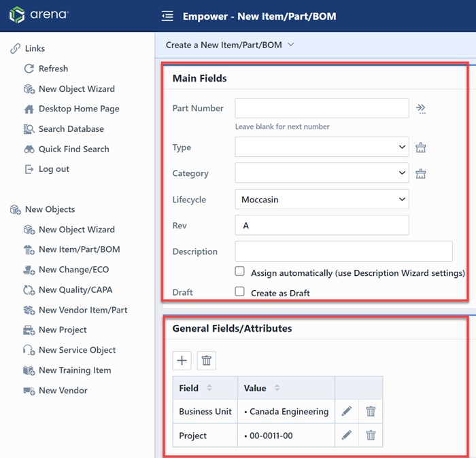The image size is (476, 458).
Task: Open Create a New Item/Part/BOM menu
Action: point(229,45)
